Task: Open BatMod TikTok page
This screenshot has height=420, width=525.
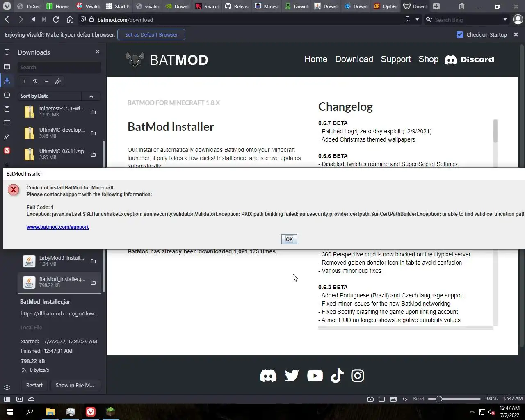Action: point(337,376)
